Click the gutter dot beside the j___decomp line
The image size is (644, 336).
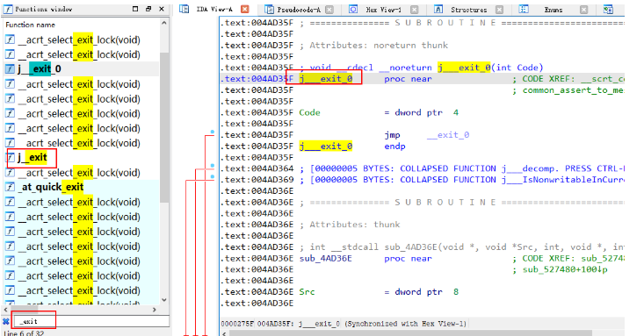(x=213, y=166)
